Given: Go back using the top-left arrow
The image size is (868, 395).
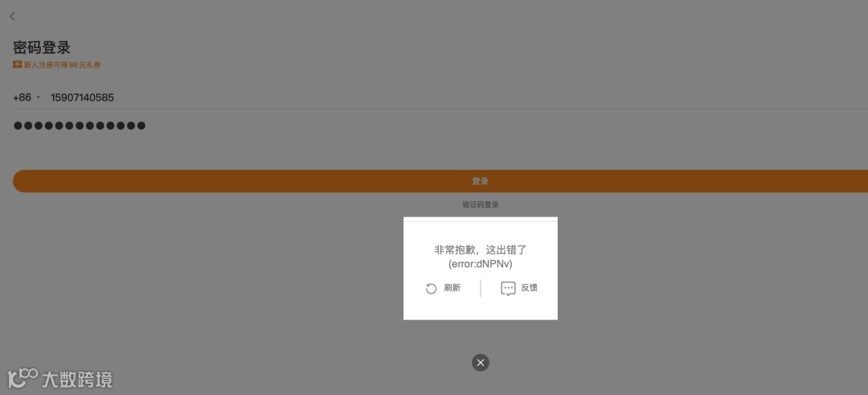Looking at the screenshot, I should click(13, 17).
